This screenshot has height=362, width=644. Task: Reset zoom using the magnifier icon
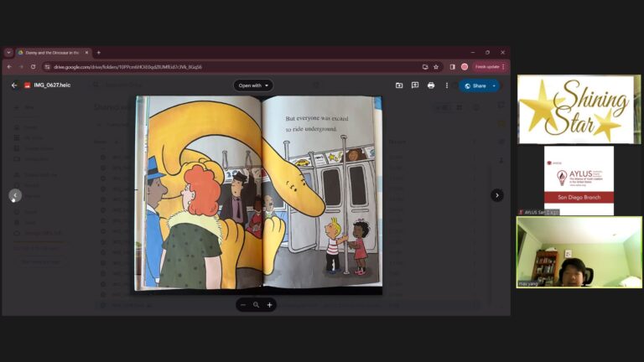257,305
